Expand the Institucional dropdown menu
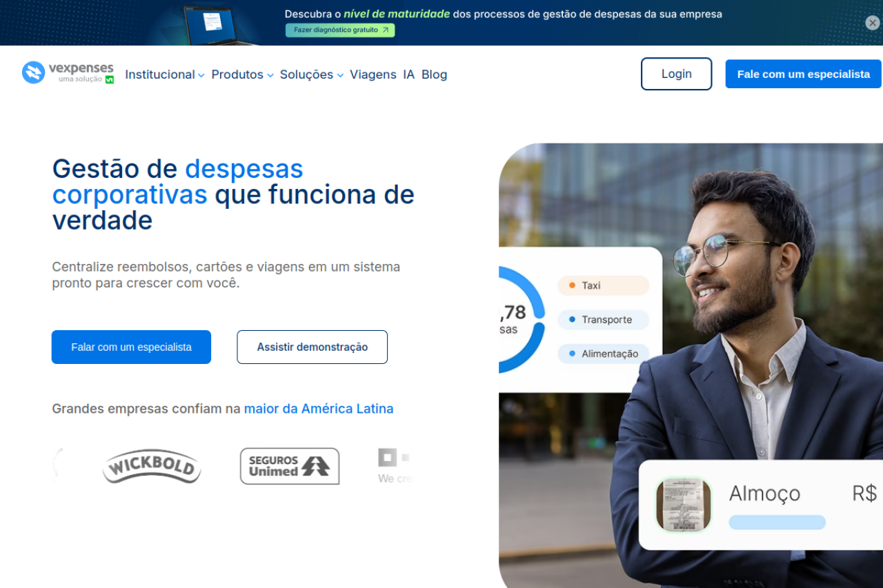 click(165, 74)
